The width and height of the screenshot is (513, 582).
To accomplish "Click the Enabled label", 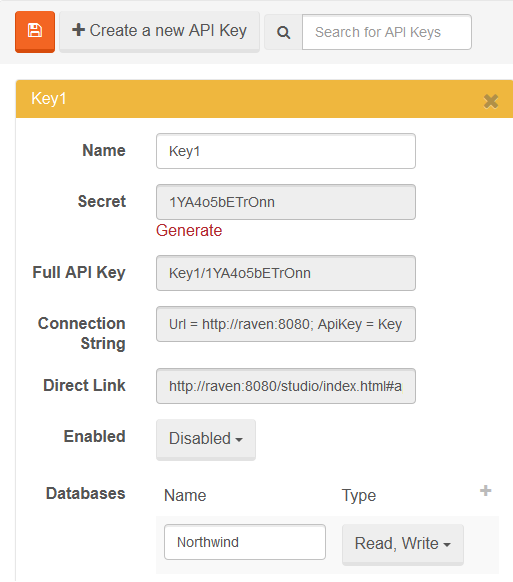I will tap(94, 436).
